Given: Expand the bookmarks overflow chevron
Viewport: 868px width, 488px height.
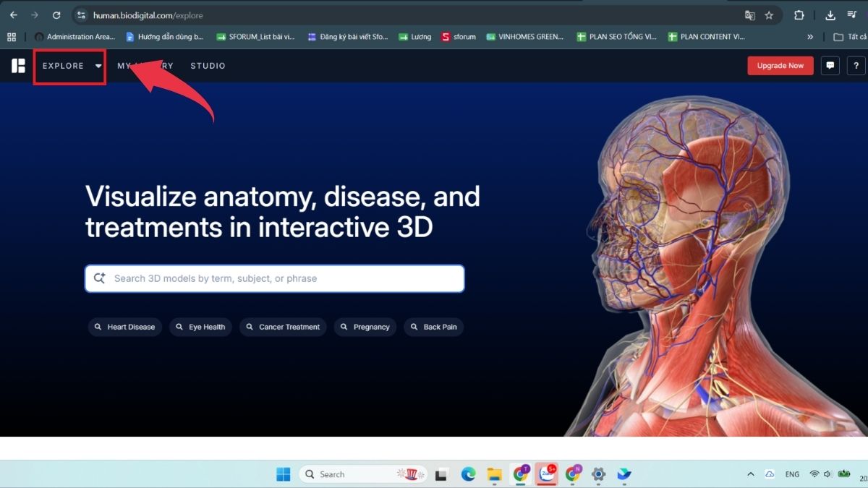Looking at the screenshot, I should (810, 37).
